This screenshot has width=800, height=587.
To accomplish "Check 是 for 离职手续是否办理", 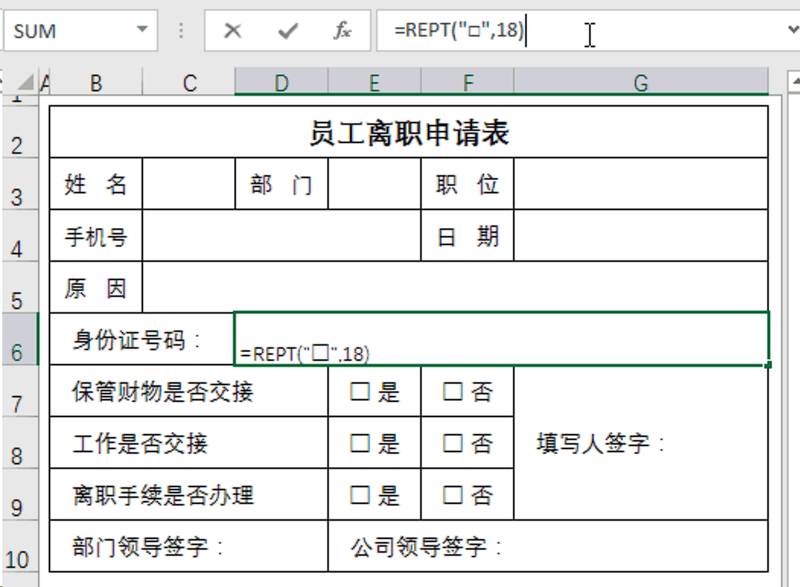I will tap(360, 494).
